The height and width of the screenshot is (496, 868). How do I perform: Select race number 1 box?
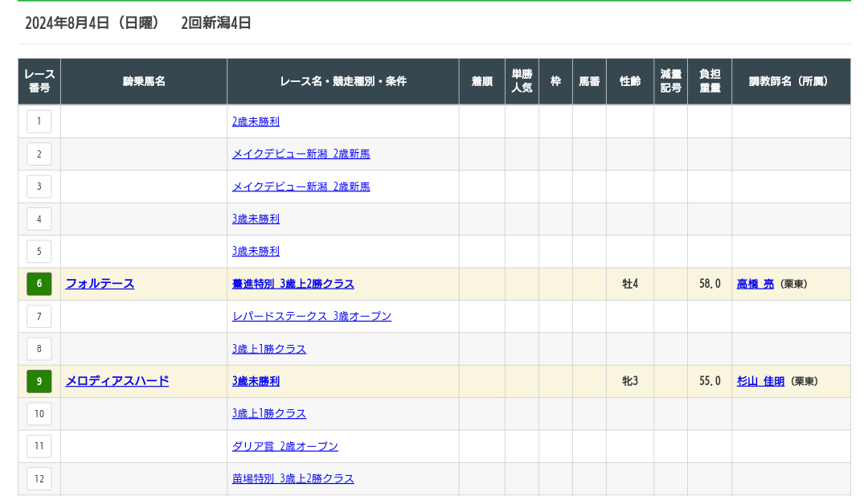(x=39, y=121)
